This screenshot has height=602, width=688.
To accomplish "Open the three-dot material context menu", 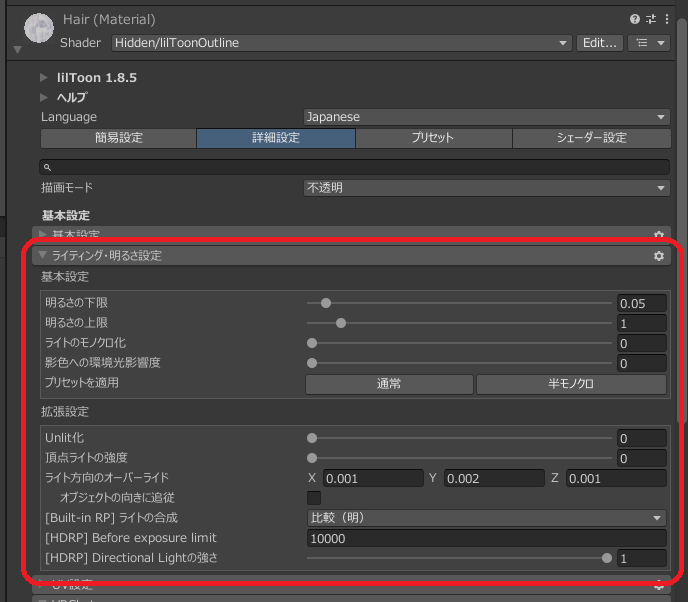I will [666, 19].
